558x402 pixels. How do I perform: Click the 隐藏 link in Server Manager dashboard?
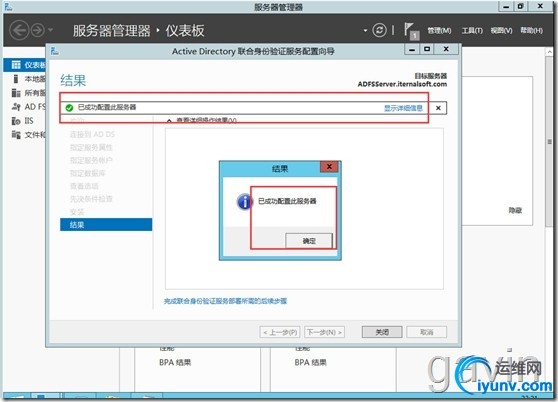point(515,211)
